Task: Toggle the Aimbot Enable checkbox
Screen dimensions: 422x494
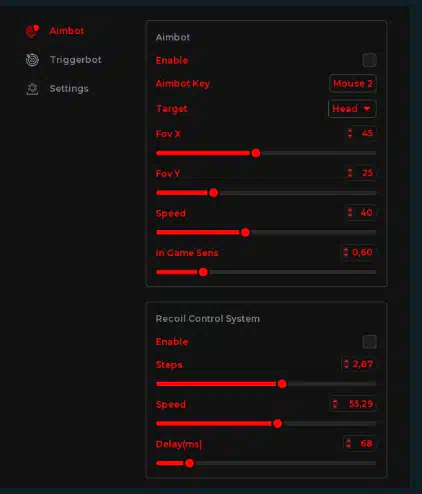Action: pyautogui.click(x=370, y=60)
